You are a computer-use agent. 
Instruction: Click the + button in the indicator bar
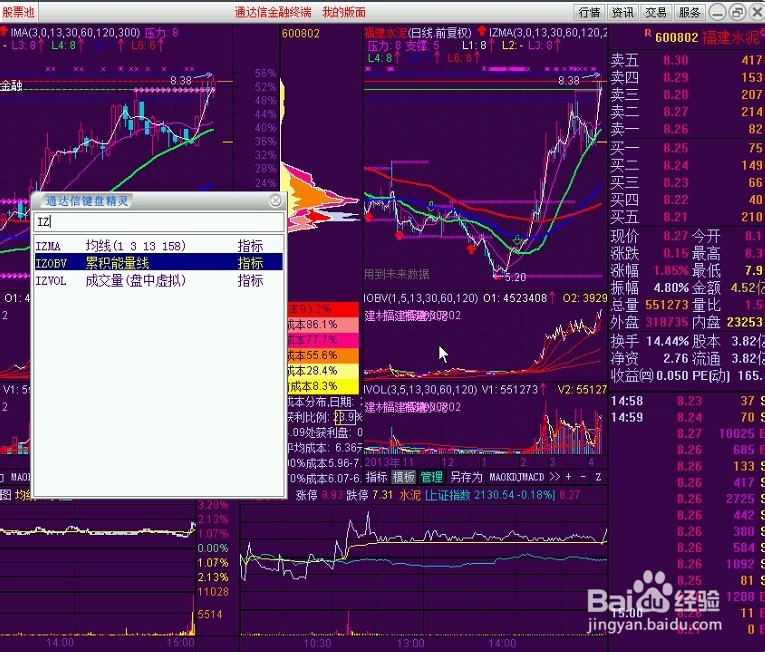(568, 477)
